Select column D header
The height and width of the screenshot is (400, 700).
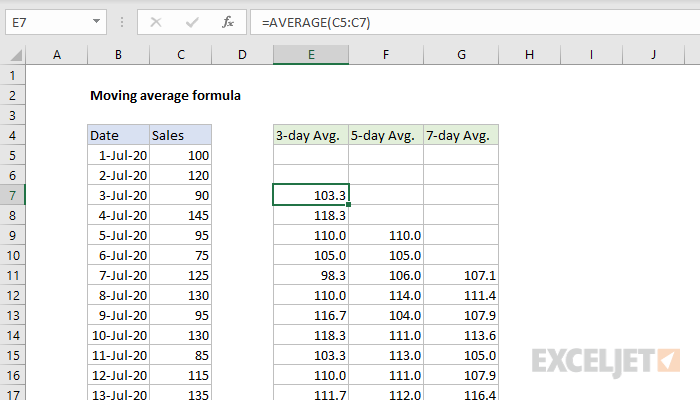(x=242, y=55)
